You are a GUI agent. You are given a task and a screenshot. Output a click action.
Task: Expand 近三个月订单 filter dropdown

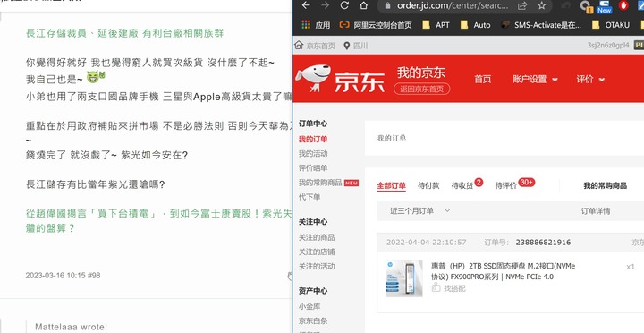419,211
